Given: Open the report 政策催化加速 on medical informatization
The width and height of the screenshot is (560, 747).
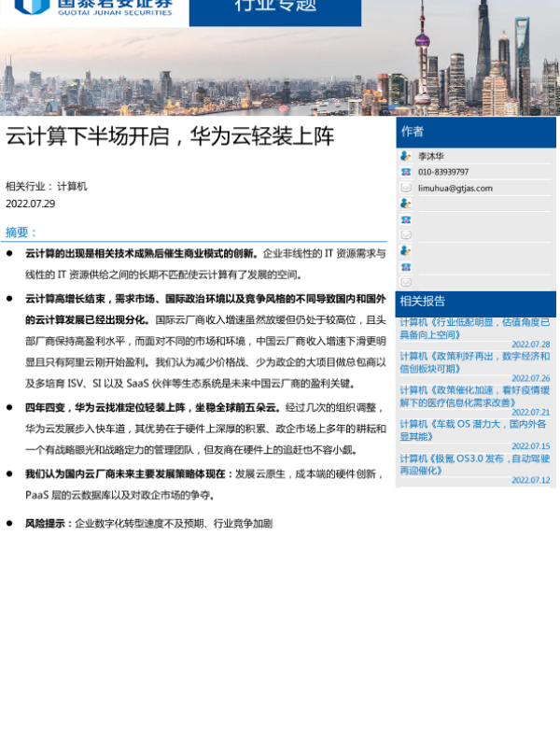Looking at the screenshot, I should pos(475,396).
